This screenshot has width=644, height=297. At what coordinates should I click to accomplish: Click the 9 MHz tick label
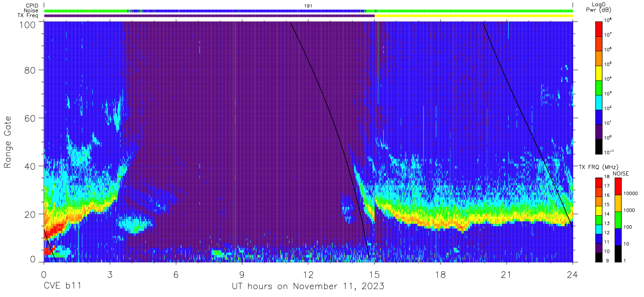(608, 261)
